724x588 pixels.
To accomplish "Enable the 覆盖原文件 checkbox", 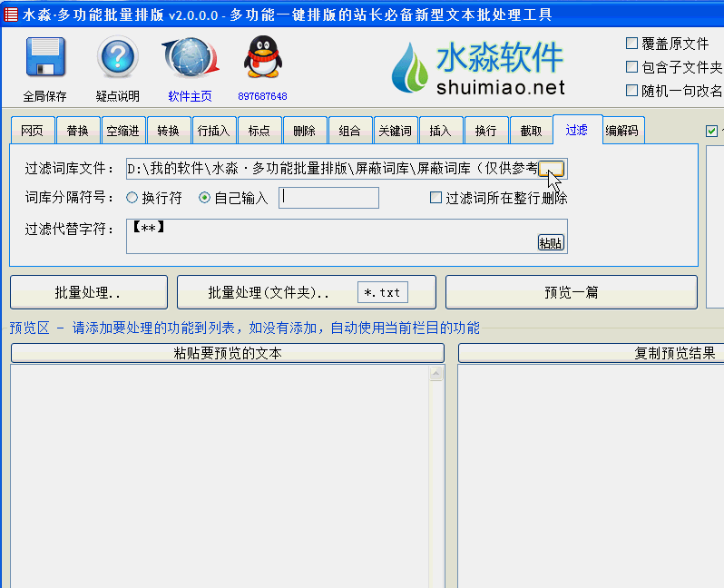I will coord(631,44).
